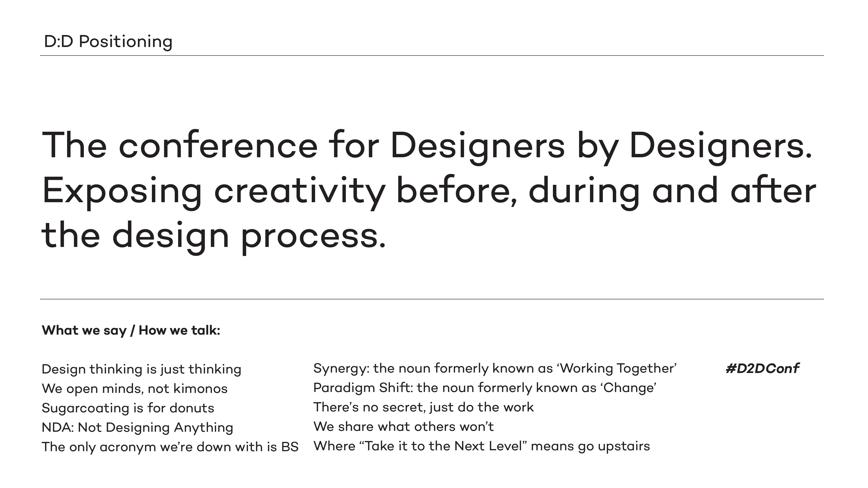868x488 pixels.
Task: Click the word "creativity" in the headline
Action: click(x=300, y=191)
